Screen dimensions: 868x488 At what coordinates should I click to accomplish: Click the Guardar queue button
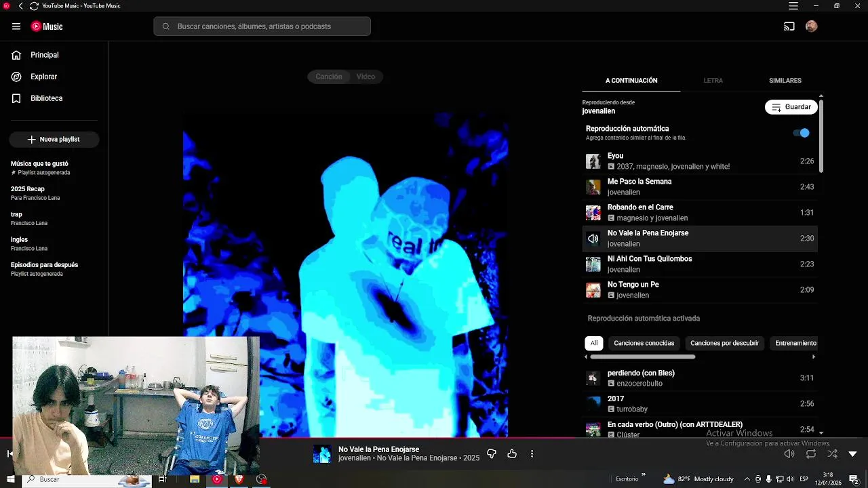[791, 107]
